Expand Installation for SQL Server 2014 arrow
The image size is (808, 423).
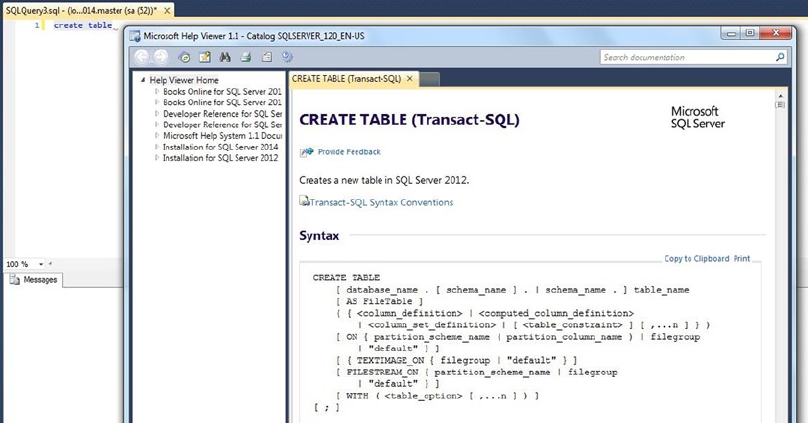[157, 147]
